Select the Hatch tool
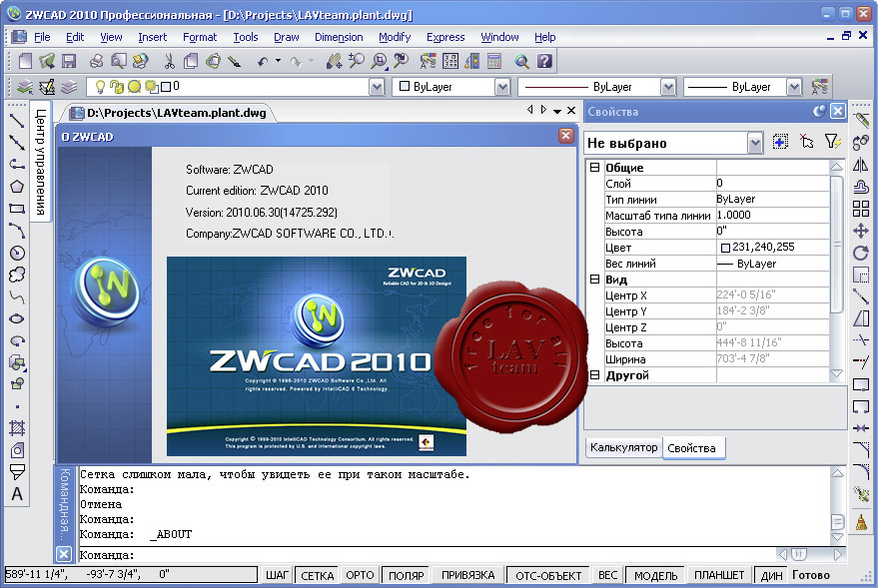Image resolution: width=878 pixels, height=588 pixels. [17, 428]
